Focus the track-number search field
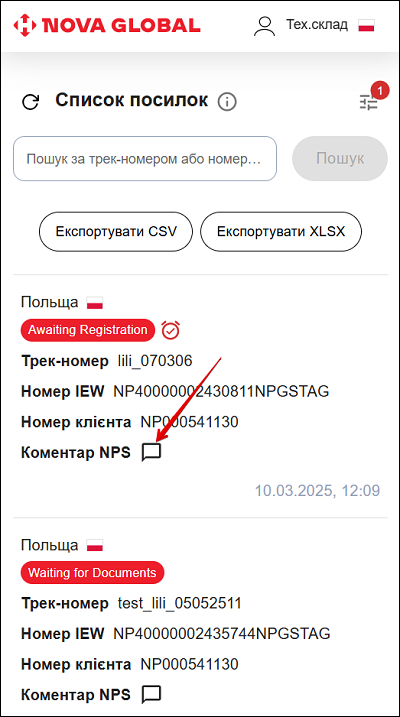The height and width of the screenshot is (717, 400). 145,159
